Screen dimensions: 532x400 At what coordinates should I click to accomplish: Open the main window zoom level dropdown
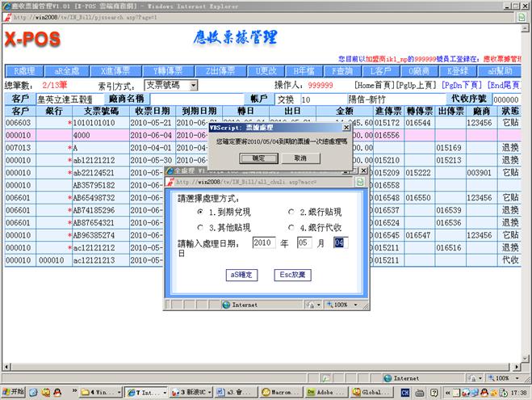coord(505,377)
